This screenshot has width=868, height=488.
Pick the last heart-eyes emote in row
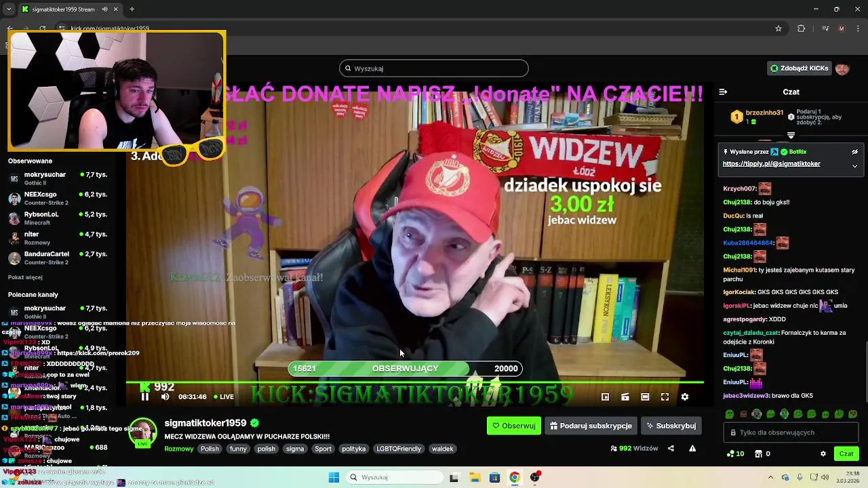(x=853, y=414)
